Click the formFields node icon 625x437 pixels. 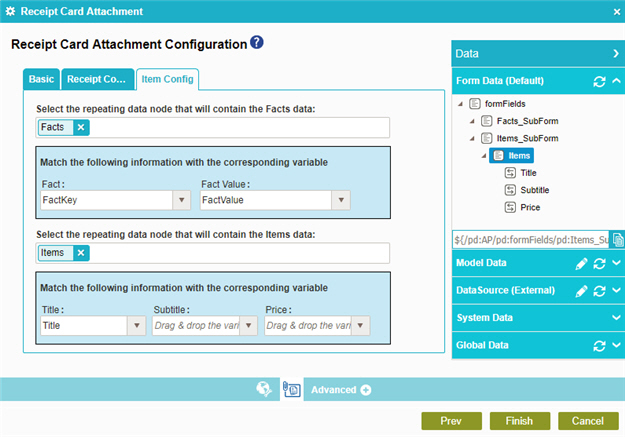coord(474,104)
